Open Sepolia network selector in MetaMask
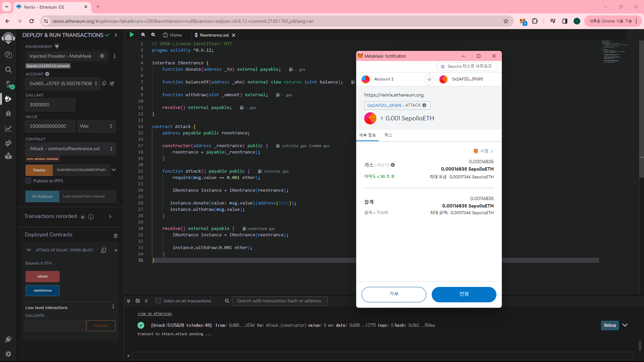644x362 pixels. 467,66
